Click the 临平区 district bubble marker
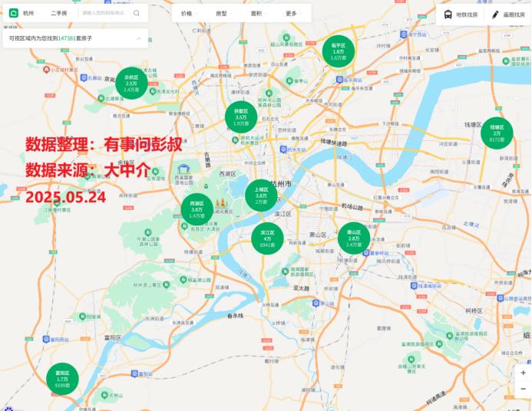 point(339,51)
